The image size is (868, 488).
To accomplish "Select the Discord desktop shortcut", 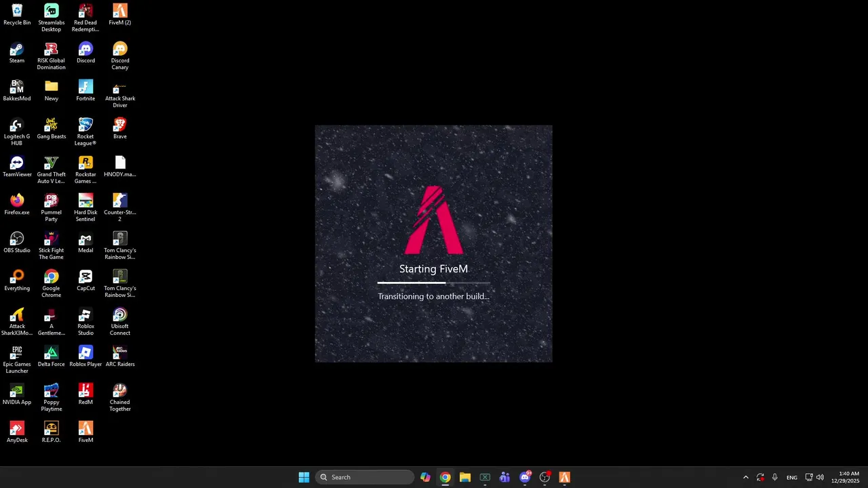I will (x=85, y=53).
